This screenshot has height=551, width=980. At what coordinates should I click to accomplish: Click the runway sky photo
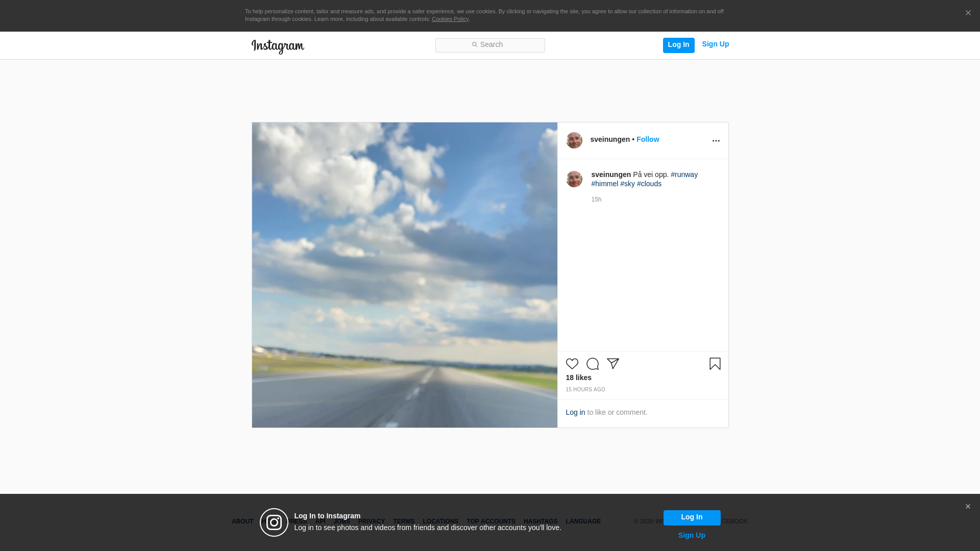pos(404,274)
